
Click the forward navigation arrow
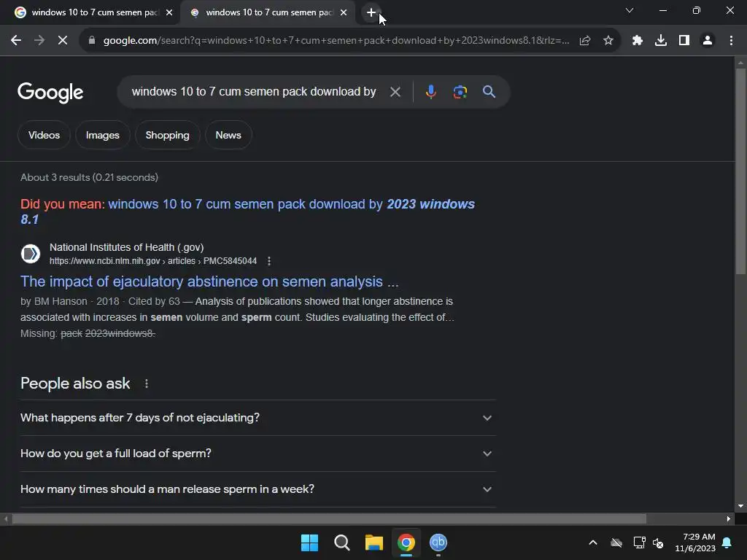click(x=39, y=41)
